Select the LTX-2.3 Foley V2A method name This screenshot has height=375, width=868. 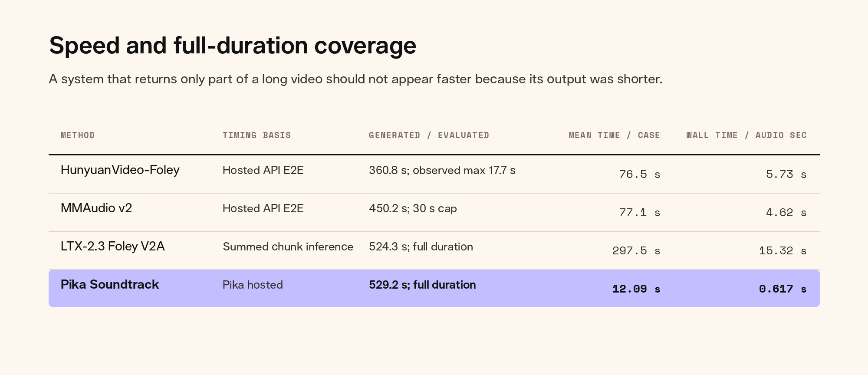coord(113,247)
